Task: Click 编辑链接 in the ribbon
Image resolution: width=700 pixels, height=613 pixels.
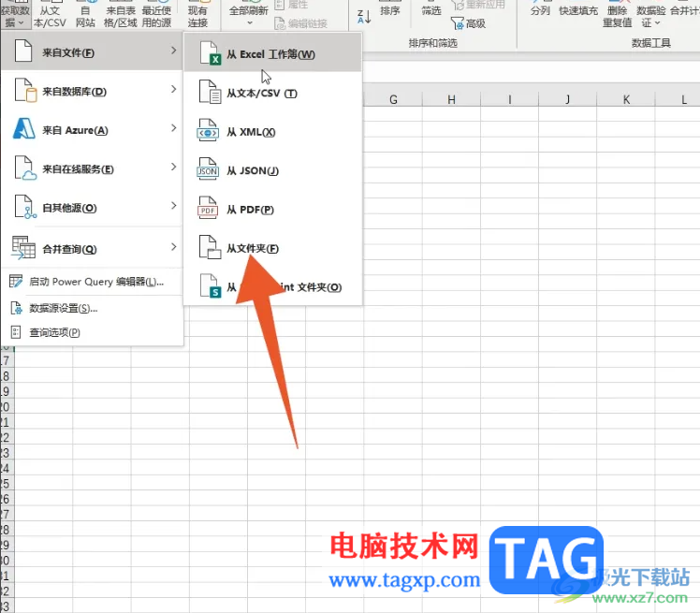Action: coord(301,23)
